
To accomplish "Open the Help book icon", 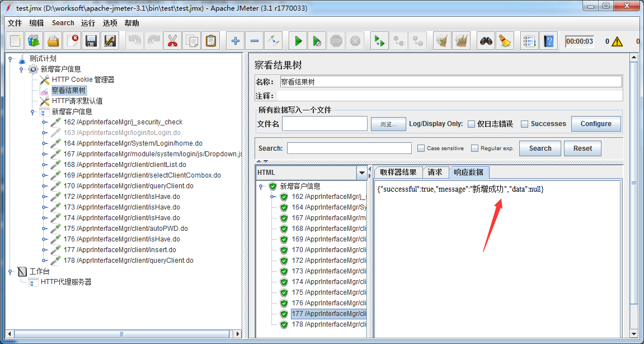I will [548, 41].
